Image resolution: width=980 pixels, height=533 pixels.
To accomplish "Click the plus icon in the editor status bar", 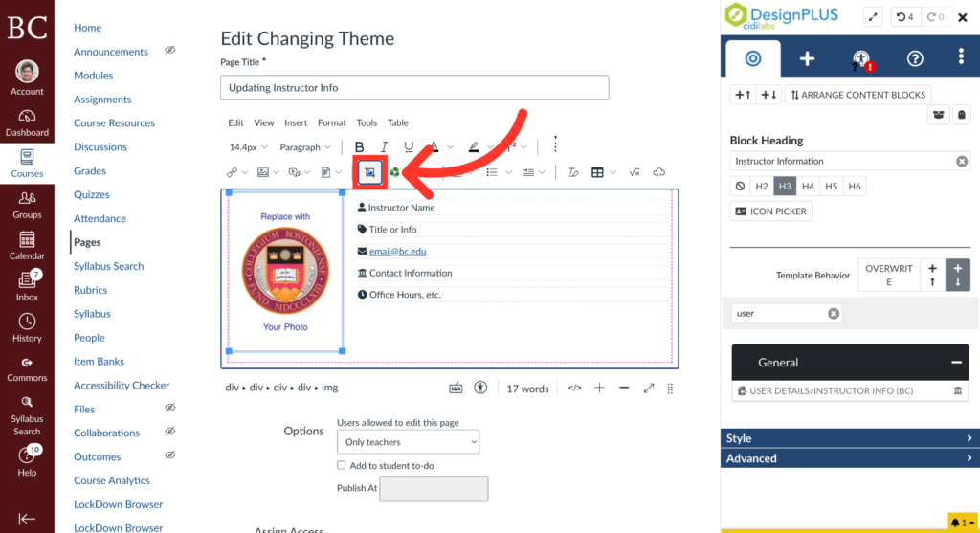I will coord(599,389).
